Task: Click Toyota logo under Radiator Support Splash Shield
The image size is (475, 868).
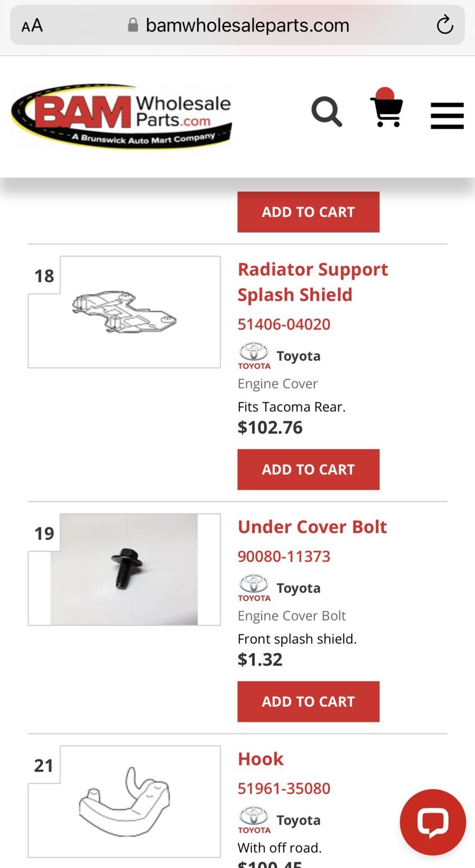Action: click(x=254, y=356)
